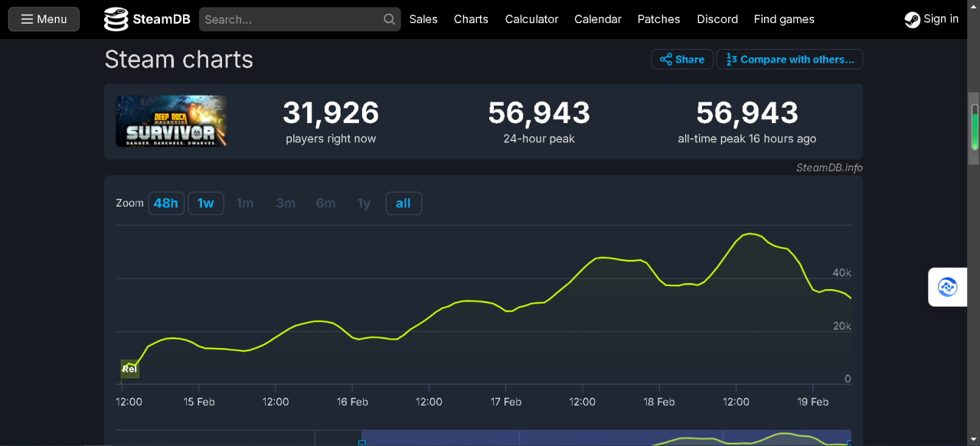980x446 pixels.
Task: Set chart zoom to 1y
Action: click(364, 203)
